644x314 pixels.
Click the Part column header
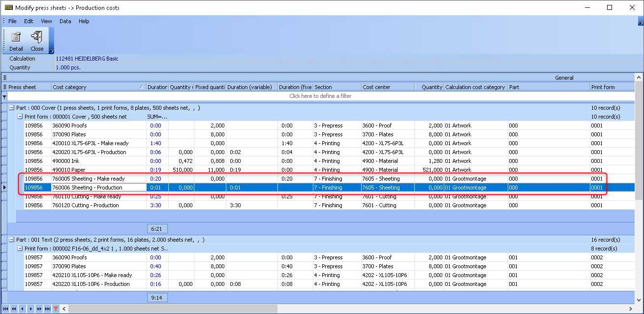tap(549, 87)
